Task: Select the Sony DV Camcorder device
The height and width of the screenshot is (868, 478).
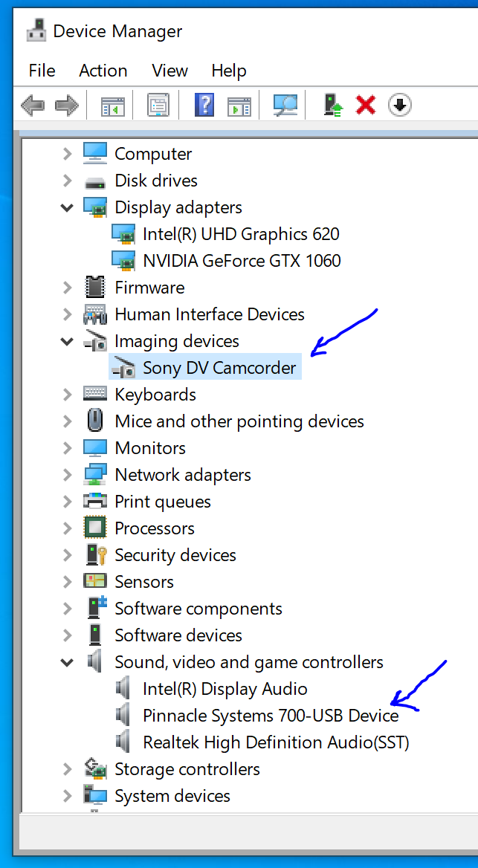Action: [219, 368]
